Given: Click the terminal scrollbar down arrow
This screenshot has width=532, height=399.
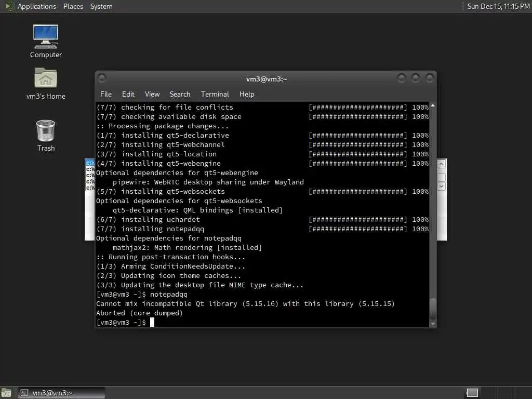Looking at the screenshot, I should click(433, 324).
